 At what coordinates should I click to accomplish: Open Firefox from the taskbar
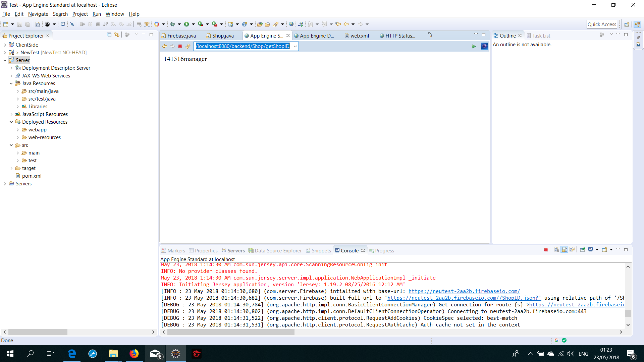point(134,353)
